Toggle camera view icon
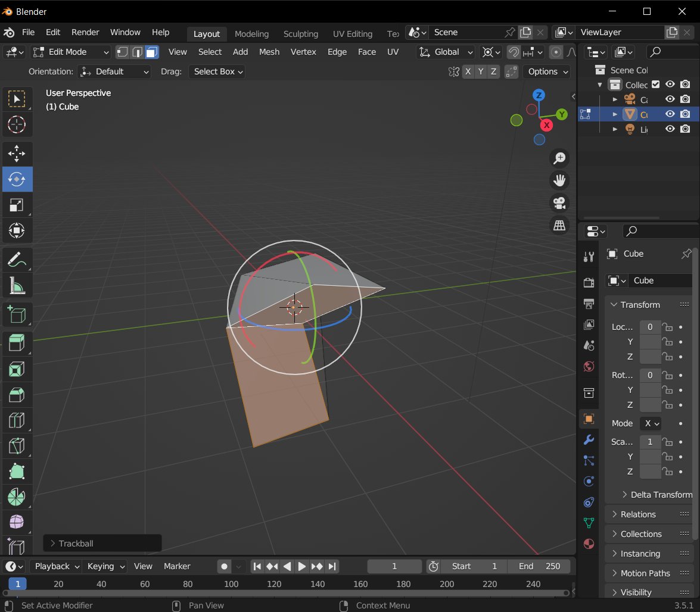700x612 pixels. coord(559,202)
